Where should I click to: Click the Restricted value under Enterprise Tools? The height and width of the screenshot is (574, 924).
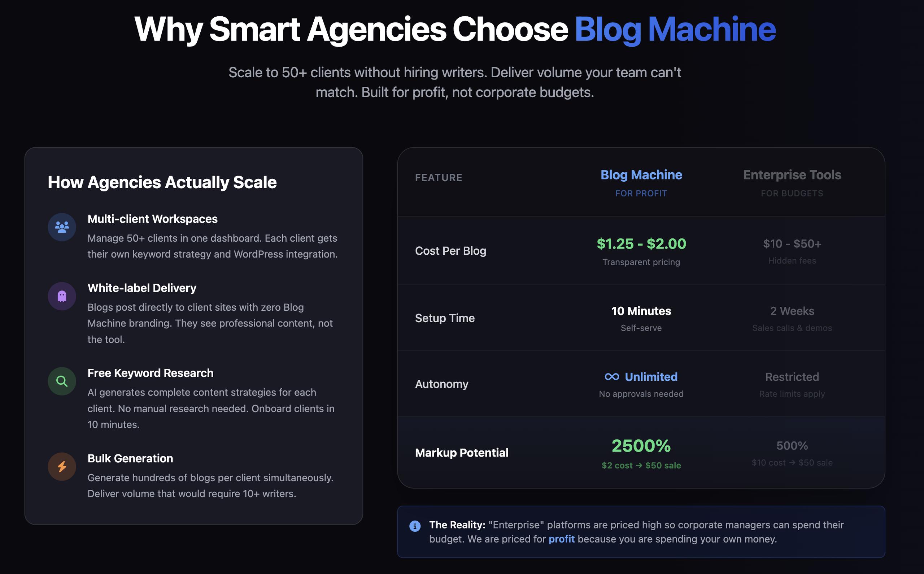point(792,377)
